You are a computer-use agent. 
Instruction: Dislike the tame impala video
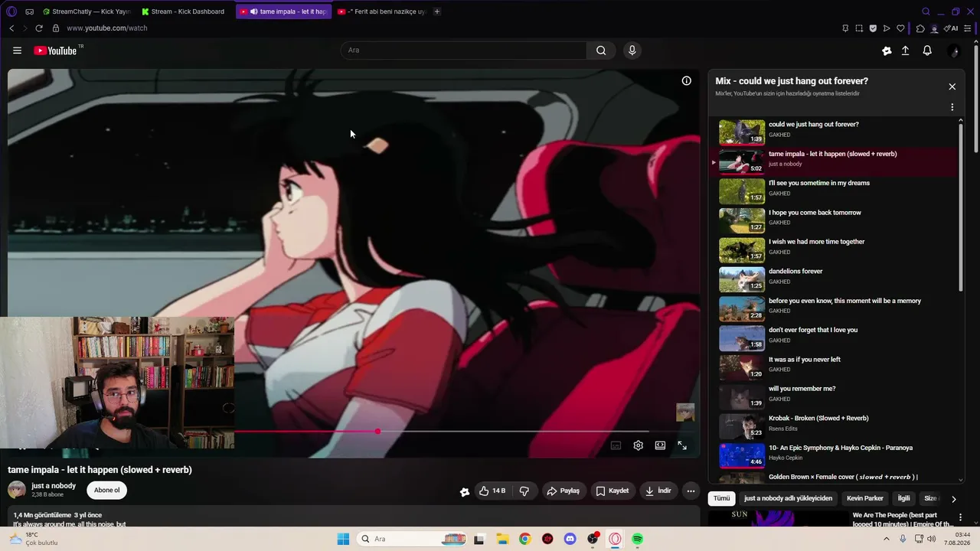click(x=524, y=491)
